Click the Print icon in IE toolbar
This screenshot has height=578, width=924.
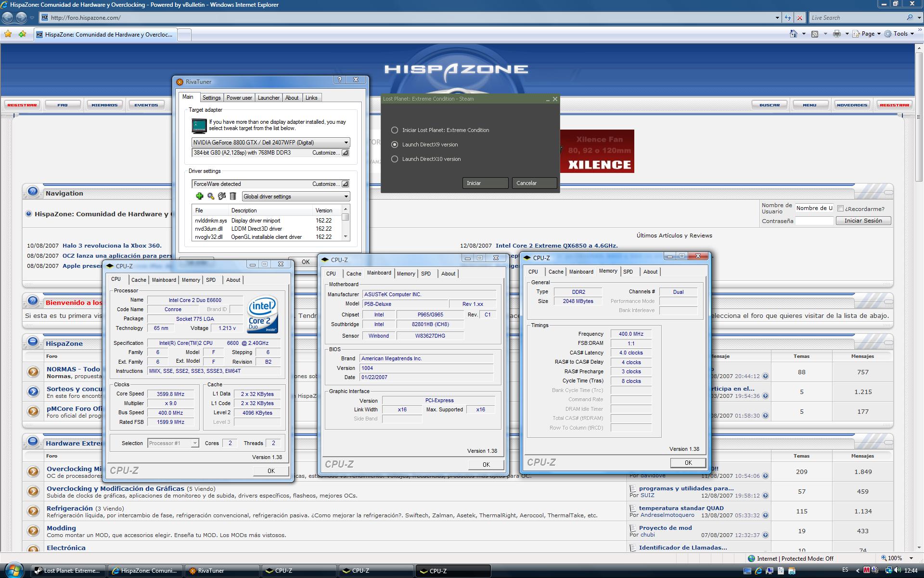837,34
